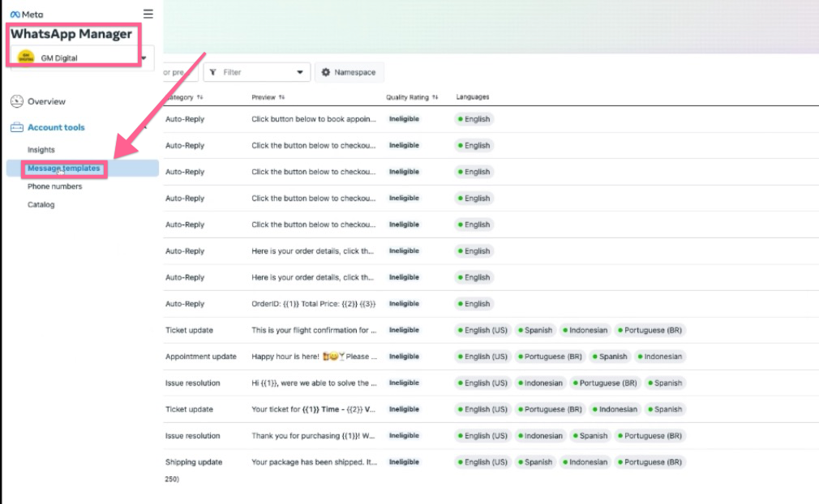Open the OrderID Auto-Reply template row

(x=313, y=304)
